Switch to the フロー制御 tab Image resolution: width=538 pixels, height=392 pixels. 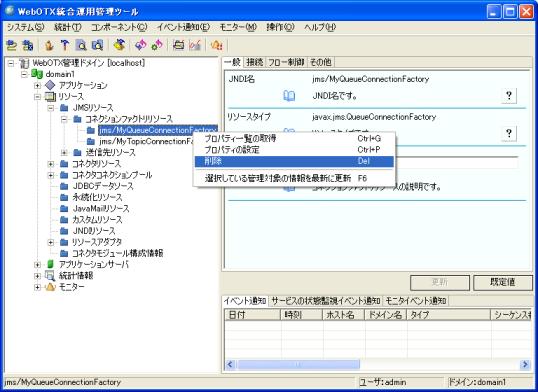(286, 62)
